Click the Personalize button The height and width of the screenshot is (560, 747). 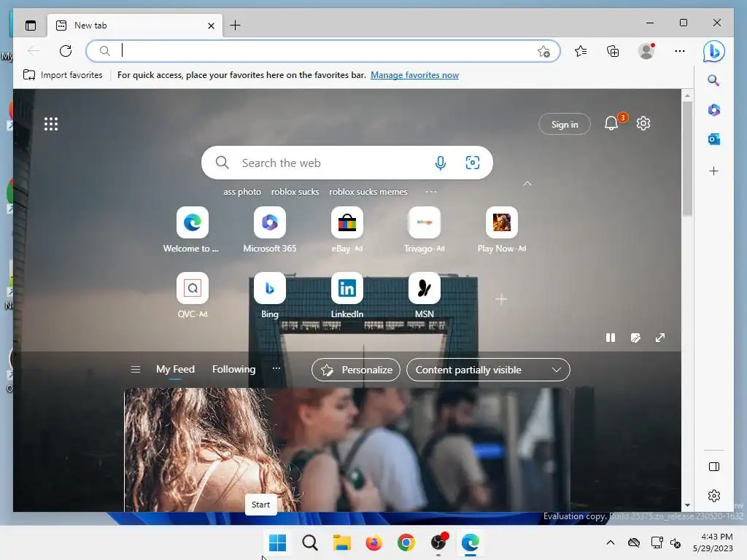(x=356, y=370)
